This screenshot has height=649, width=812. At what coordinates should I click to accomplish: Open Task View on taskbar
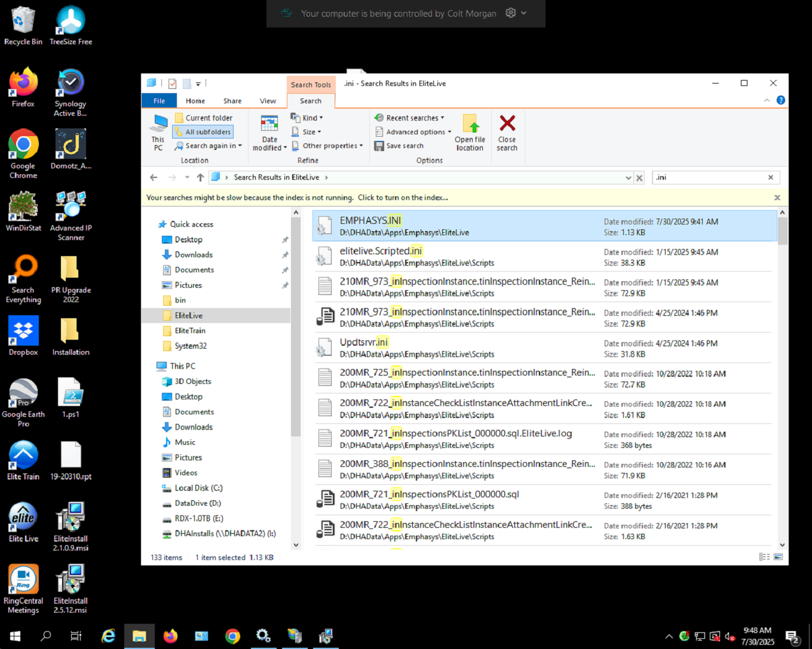(76, 636)
